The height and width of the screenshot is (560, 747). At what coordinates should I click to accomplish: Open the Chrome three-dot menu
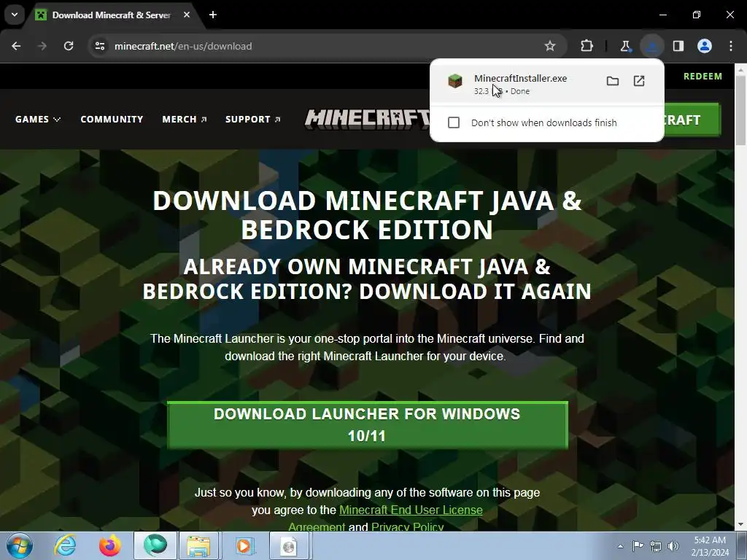point(731,46)
